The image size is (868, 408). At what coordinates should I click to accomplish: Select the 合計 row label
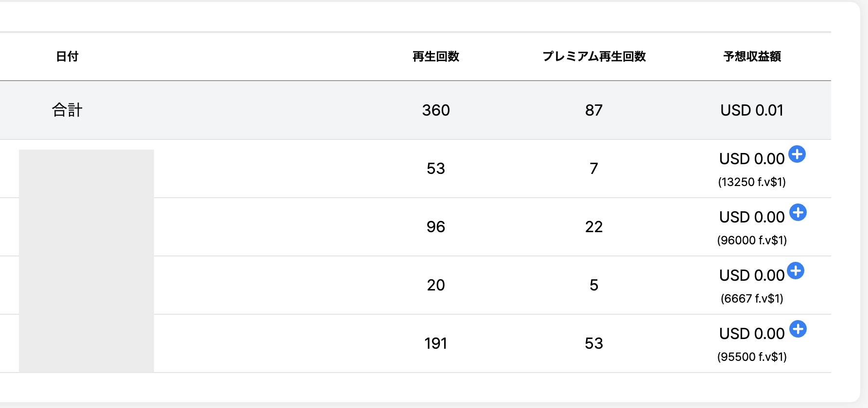pyautogui.click(x=67, y=110)
